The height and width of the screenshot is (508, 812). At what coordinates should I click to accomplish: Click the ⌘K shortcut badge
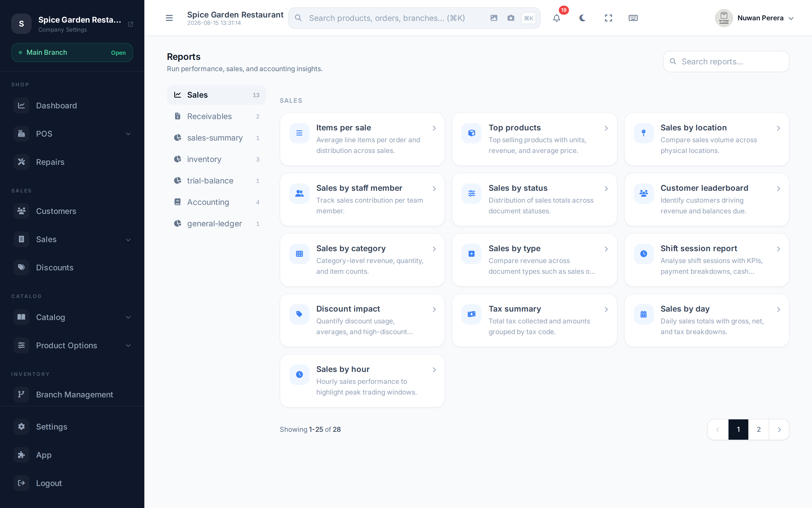click(x=528, y=18)
